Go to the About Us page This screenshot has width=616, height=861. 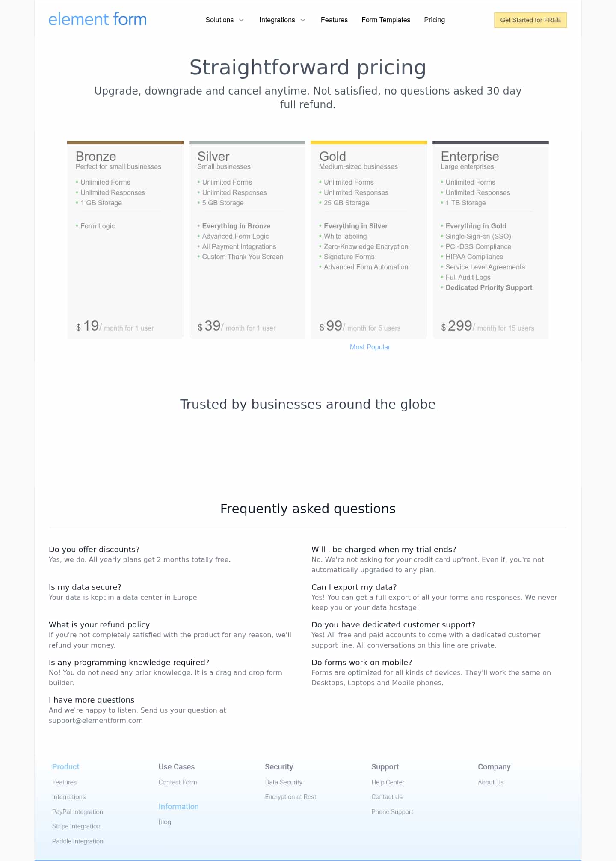click(x=490, y=782)
